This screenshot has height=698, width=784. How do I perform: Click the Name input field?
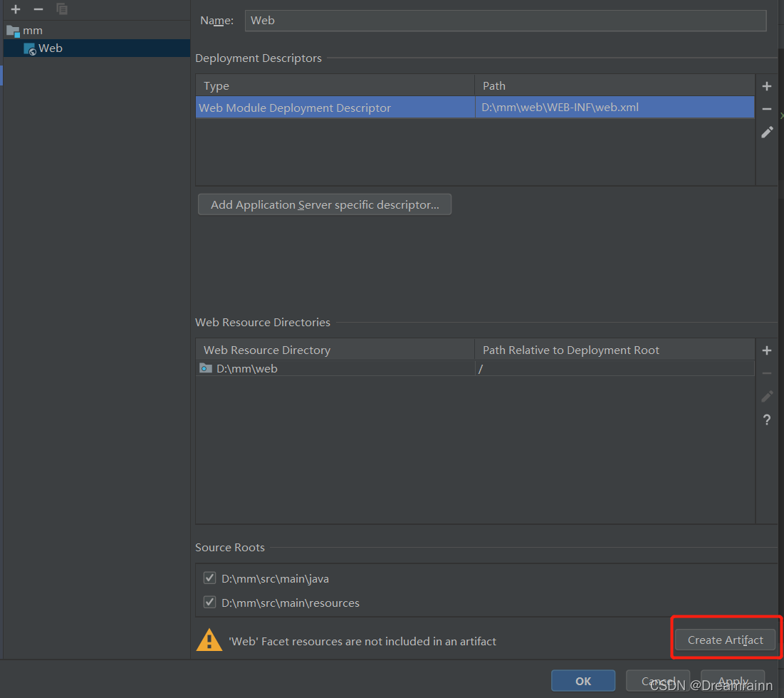[506, 21]
